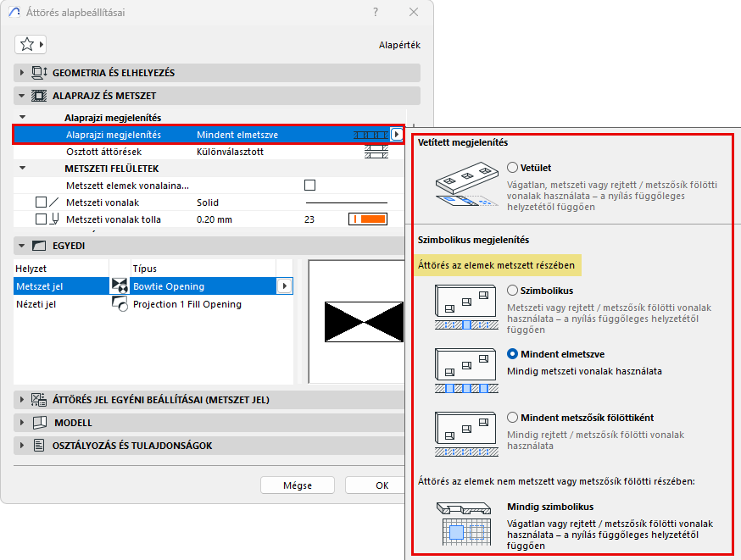
Task: Click the help question mark button
Action: point(376,12)
